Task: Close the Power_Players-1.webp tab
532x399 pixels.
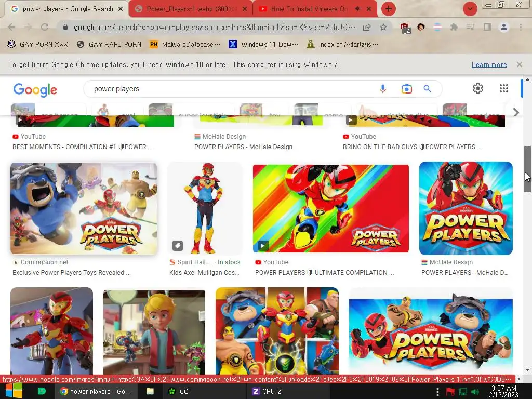Action: [x=244, y=9]
